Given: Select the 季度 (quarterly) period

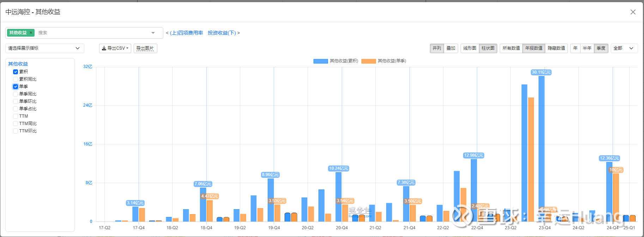Looking at the screenshot, I should (x=601, y=48).
